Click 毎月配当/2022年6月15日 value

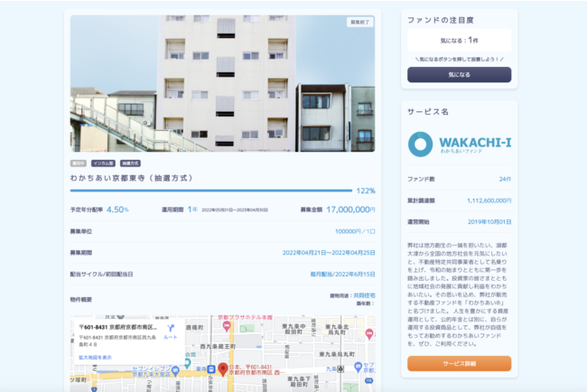[342, 274]
